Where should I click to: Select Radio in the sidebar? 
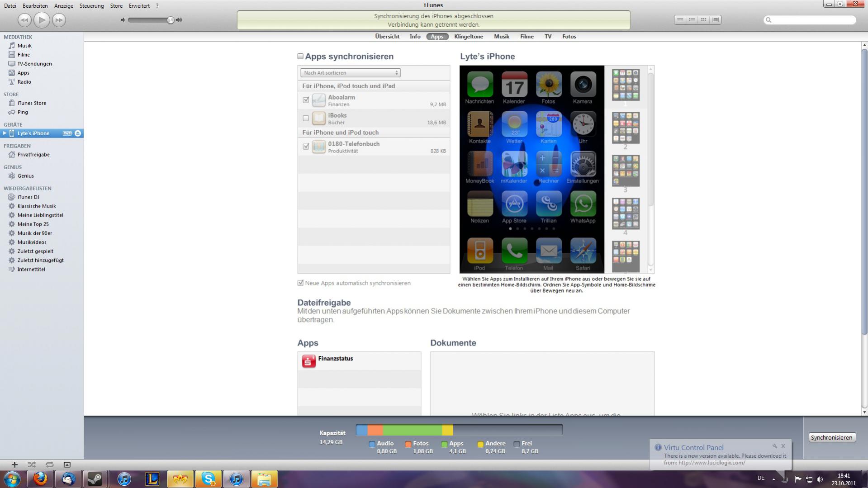24,82
